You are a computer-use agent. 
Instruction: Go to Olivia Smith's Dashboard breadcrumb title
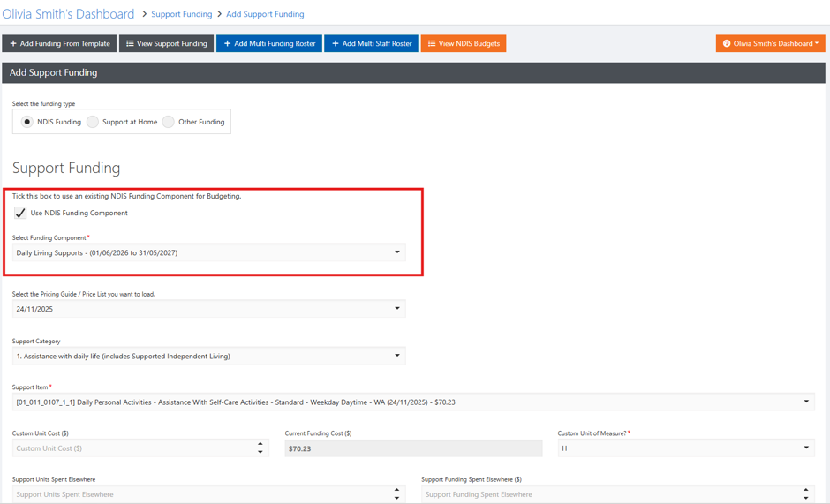(x=68, y=14)
